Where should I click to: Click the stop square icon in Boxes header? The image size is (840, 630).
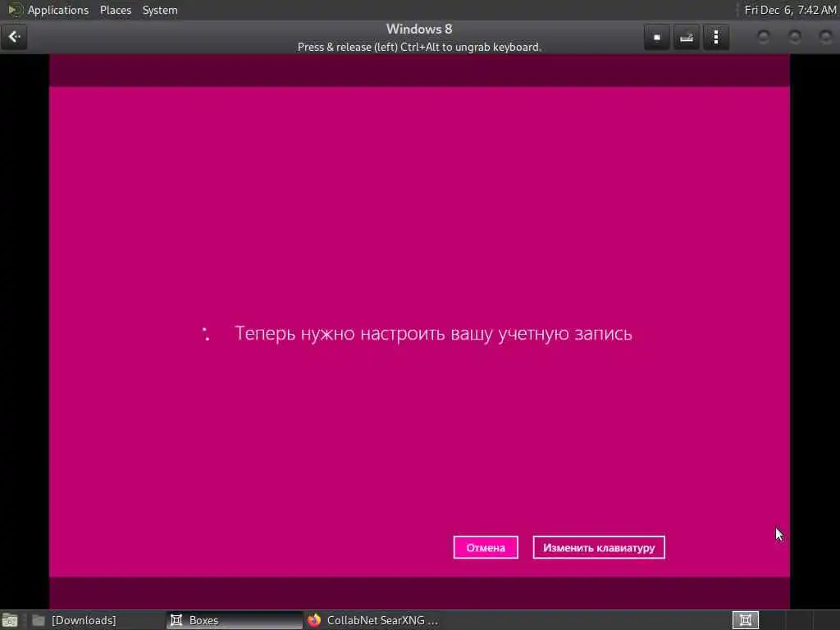point(657,38)
